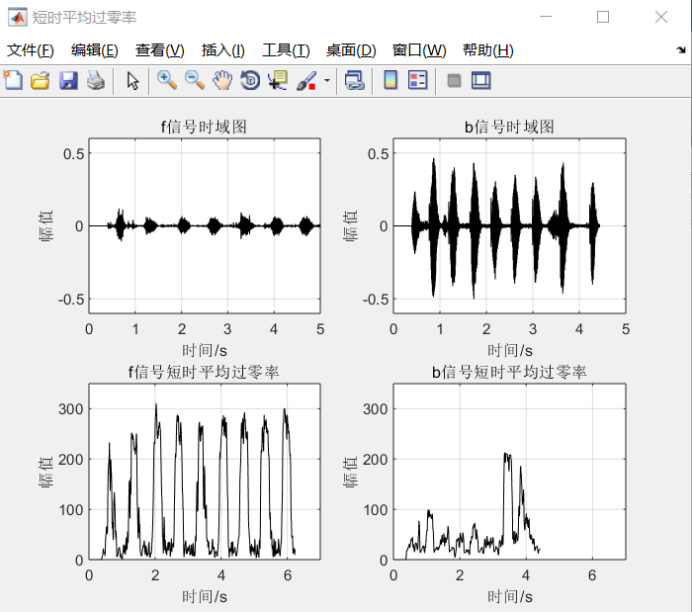
Task: Click inside the f signal zero-crossing rate plot
Action: coord(205,472)
